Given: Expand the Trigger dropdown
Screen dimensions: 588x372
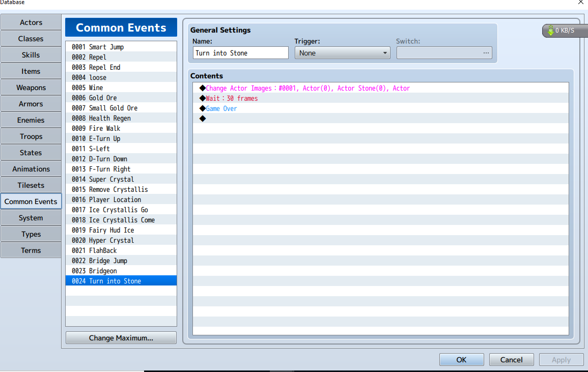Looking at the screenshot, I should click(x=343, y=53).
